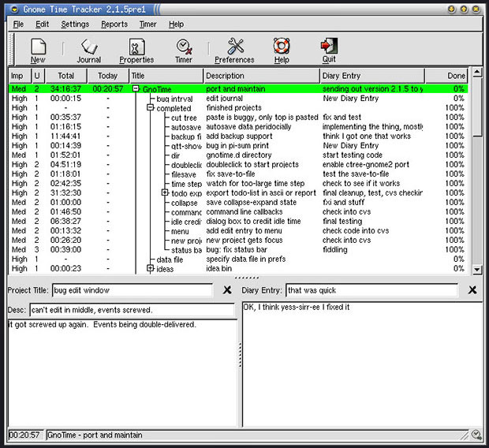Open the Timer menu

click(x=147, y=24)
